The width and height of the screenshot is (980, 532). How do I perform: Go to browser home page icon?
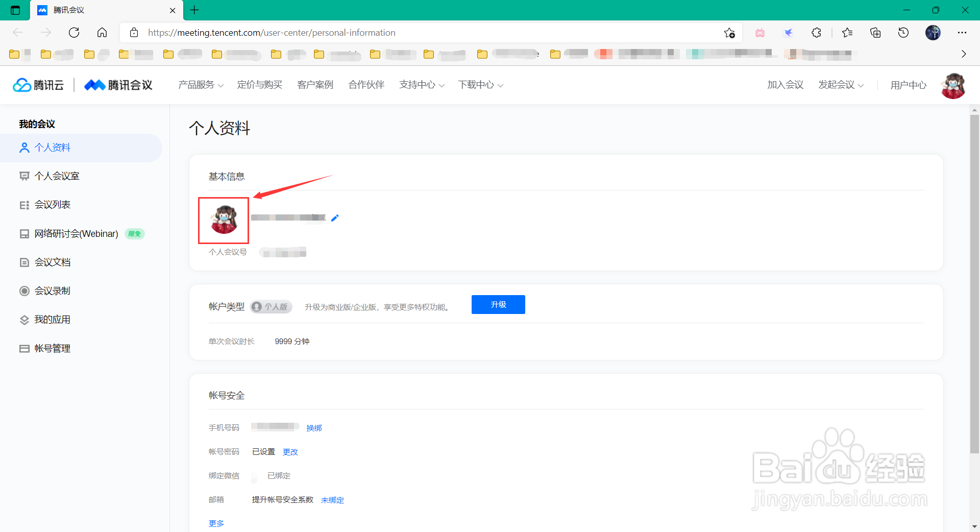pos(102,33)
